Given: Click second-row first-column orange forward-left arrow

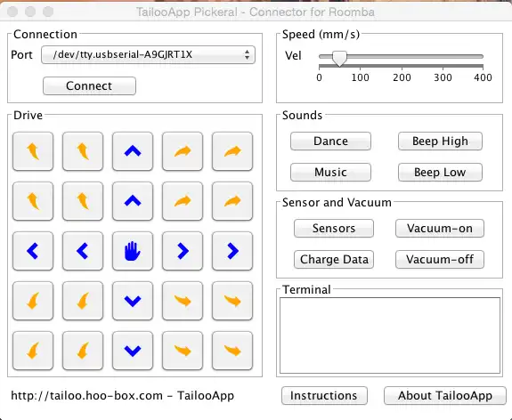Looking at the screenshot, I should click(x=33, y=201).
